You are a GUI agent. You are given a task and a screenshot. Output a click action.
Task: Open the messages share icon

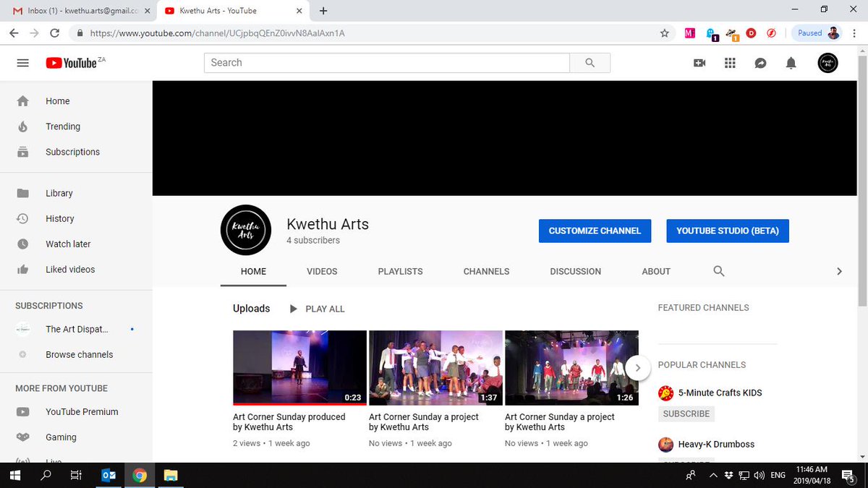tap(760, 63)
